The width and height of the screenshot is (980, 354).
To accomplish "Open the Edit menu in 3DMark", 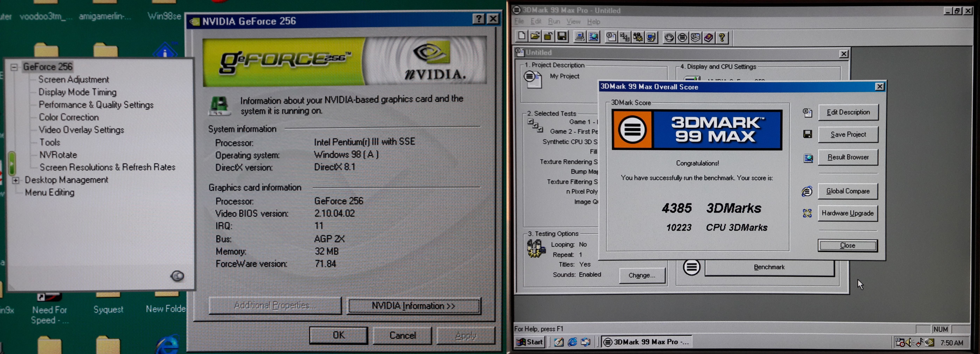I will [x=536, y=21].
